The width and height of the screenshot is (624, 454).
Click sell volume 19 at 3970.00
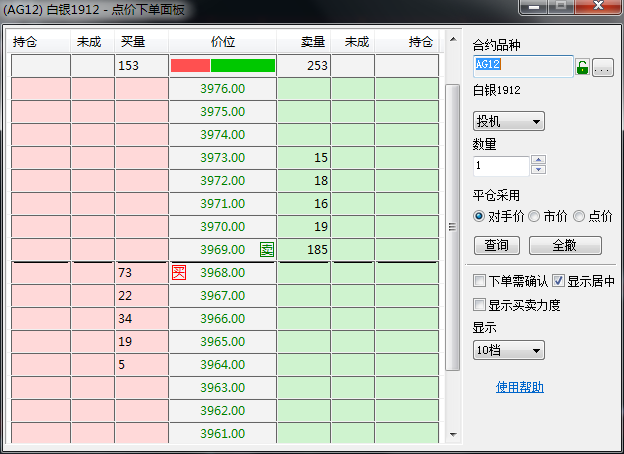pyautogui.click(x=321, y=226)
